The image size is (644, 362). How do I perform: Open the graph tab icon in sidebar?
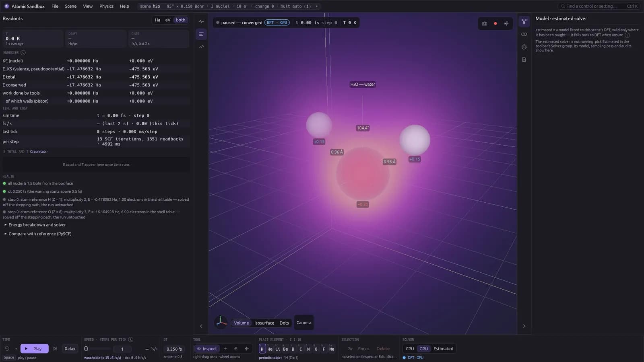pos(201,47)
